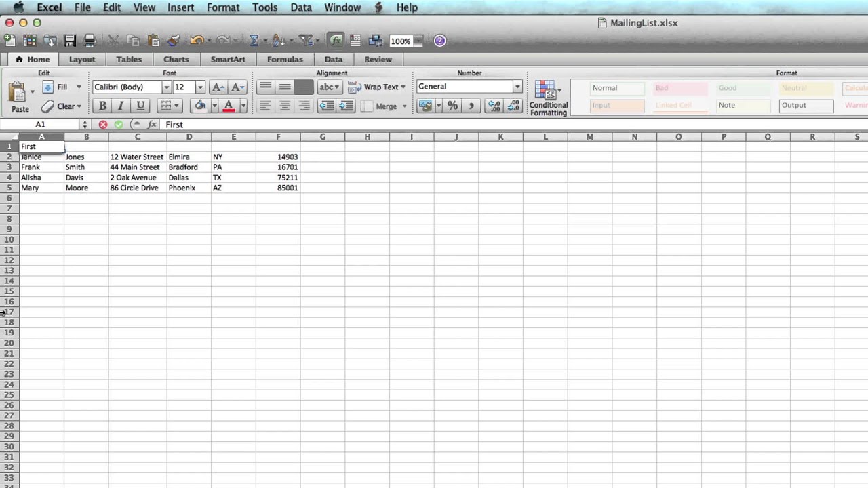Toggle align text right
Screen dimensions: 868x488
[304, 106]
